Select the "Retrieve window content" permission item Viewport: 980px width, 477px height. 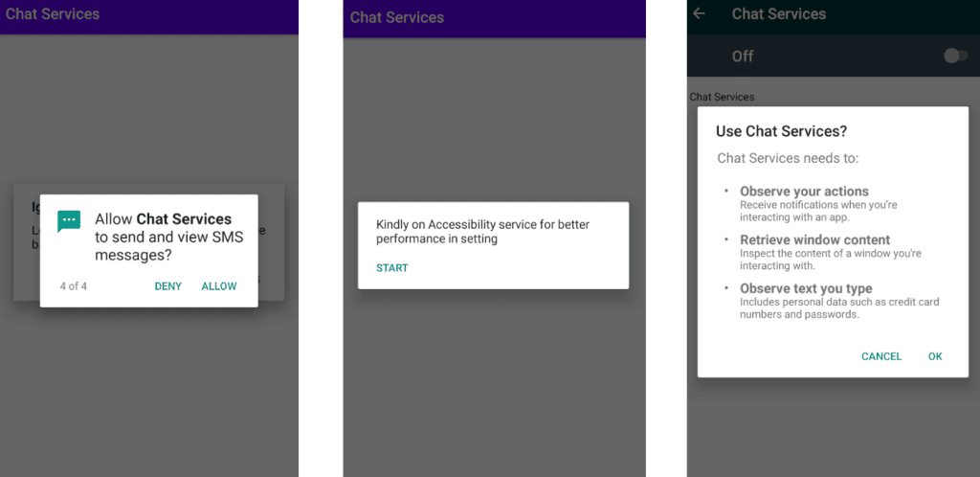[x=814, y=240]
